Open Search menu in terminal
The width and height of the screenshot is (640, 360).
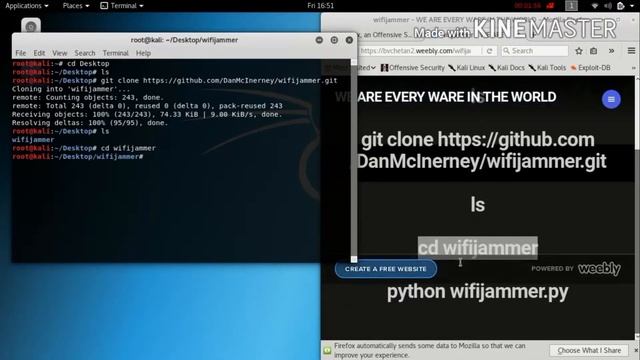(85, 53)
